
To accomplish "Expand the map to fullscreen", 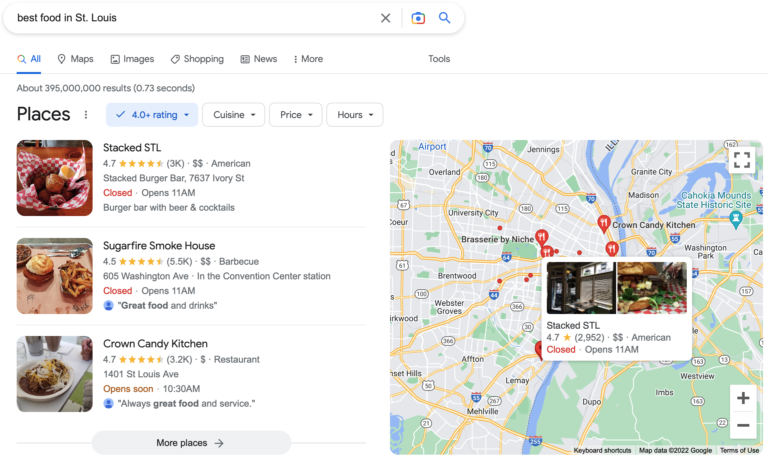I will pos(742,160).
